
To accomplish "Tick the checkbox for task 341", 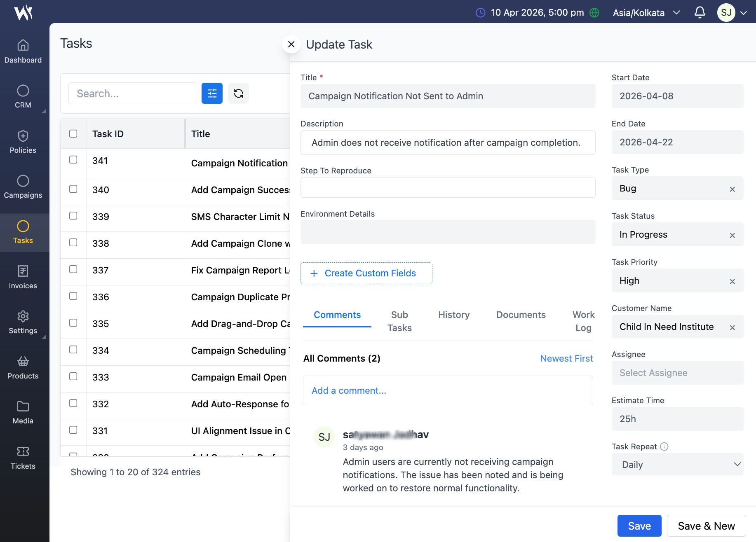I will click(x=73, y=160).
